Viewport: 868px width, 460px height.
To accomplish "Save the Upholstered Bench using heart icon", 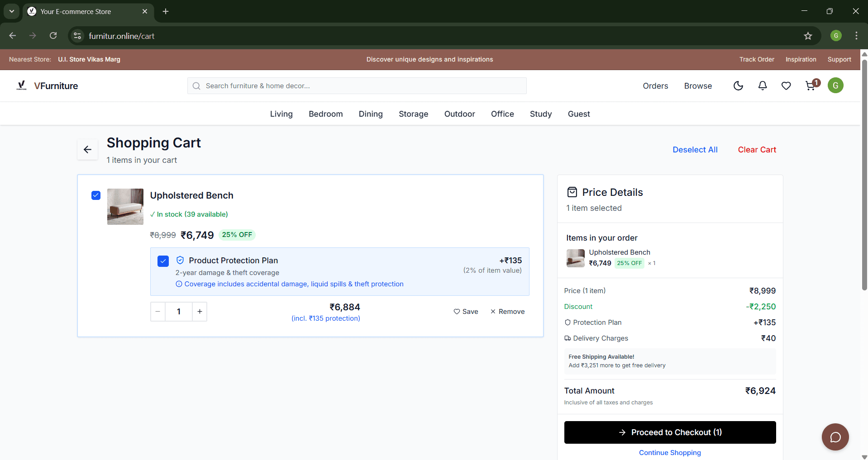I will pyautogui.click(x=466, y=311).
